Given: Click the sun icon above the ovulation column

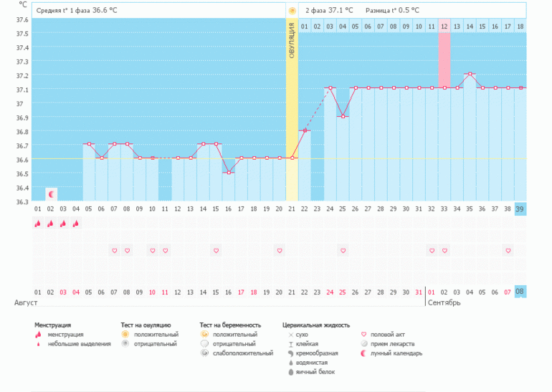Looking at the screenshot, I should pyautogui.click(x=292, y=11).
